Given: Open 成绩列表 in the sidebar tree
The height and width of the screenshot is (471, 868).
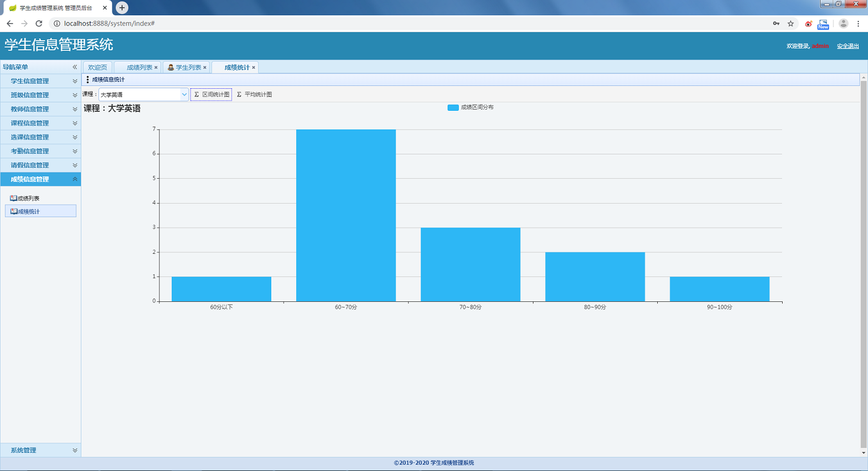Looking at the screenshot, I should [x=28, y=198].
